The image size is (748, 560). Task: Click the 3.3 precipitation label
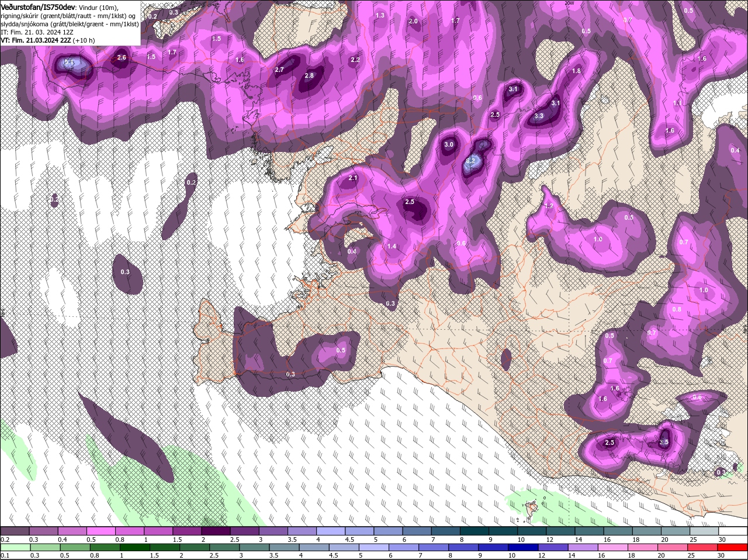[x=539, y=116]
